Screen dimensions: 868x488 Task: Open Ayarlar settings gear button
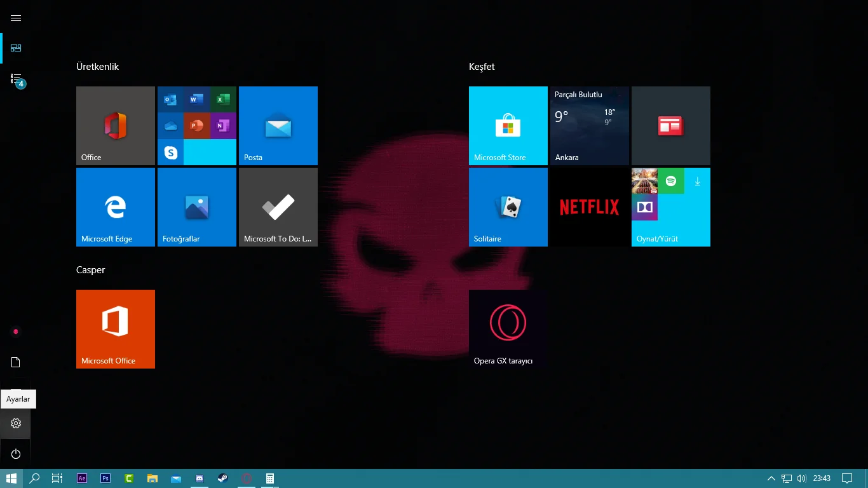[x=16, y=423]
